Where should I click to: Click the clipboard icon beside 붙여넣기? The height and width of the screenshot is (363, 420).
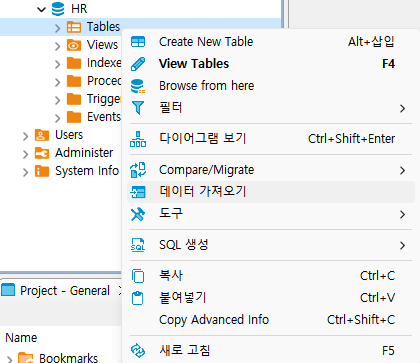tap(137, 298)
